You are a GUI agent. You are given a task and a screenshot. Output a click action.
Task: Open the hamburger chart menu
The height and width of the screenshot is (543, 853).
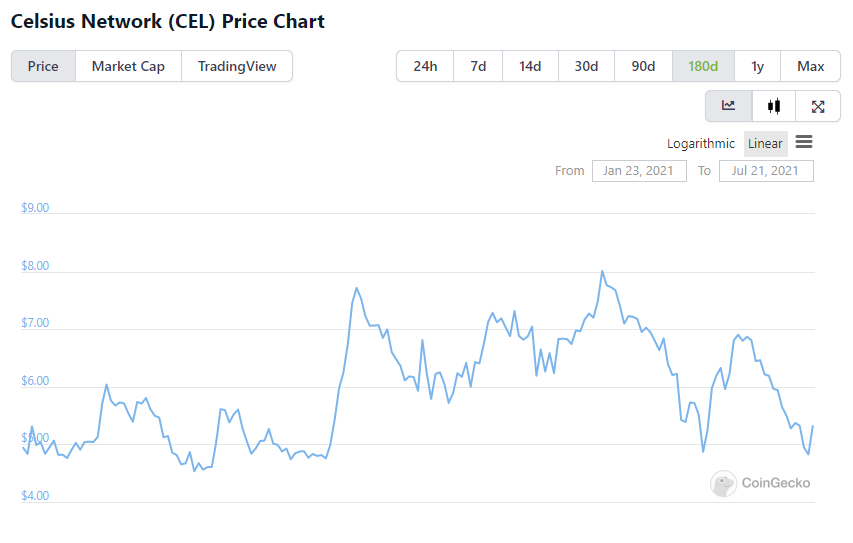(803, 142)
